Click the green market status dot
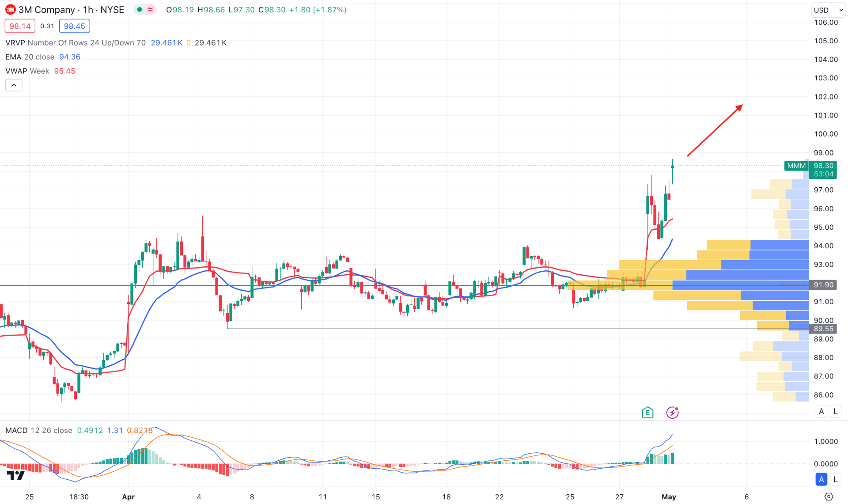 (140, 10)
